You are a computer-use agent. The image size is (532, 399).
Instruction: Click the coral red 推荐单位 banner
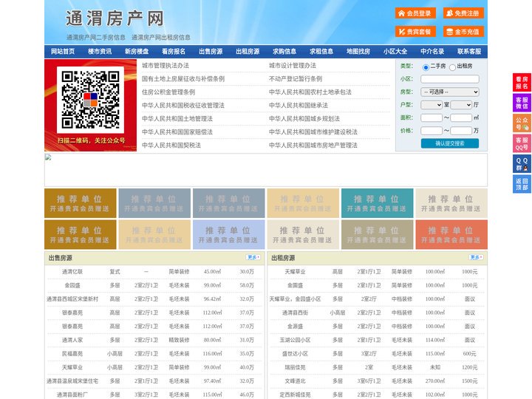pos(451,234)
